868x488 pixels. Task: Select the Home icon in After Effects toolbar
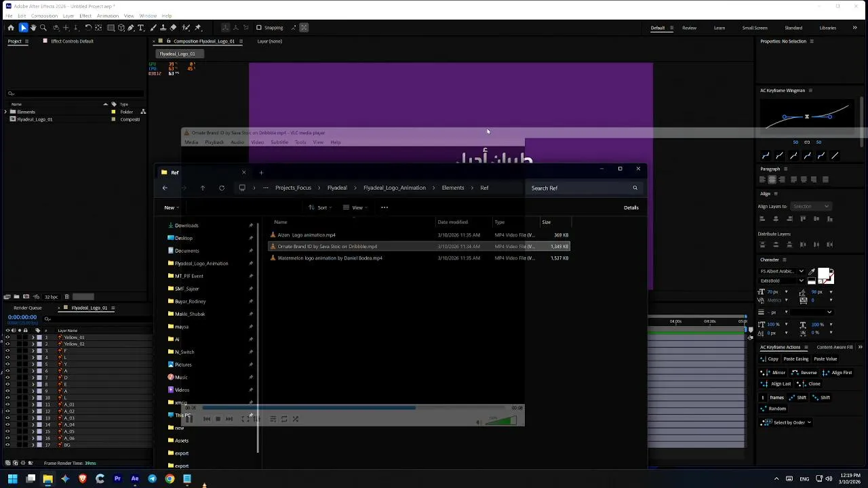pyautogui.click(x=11, y=28)
